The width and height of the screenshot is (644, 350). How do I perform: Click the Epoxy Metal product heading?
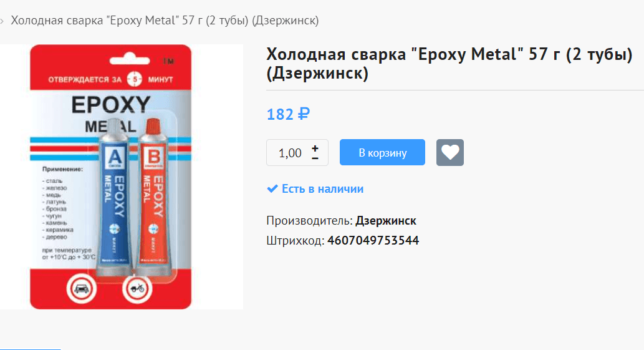tap(449, 63)
